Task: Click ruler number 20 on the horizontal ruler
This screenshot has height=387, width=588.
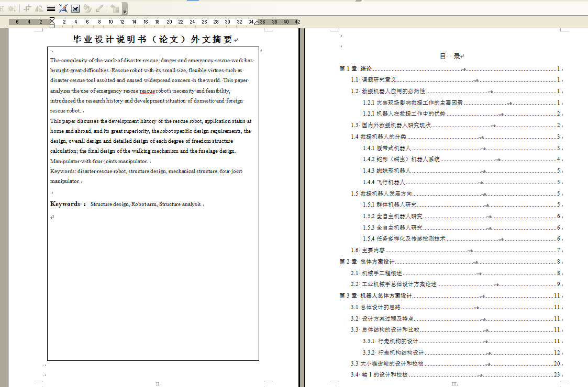Action: (169, 22)
